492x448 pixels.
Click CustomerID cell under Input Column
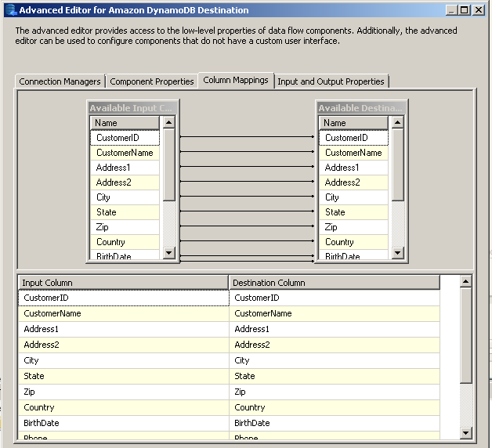[124, 298]
